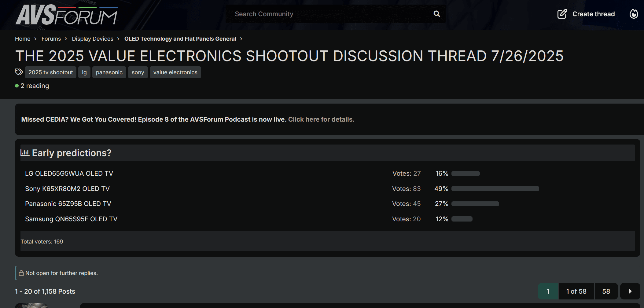The image size is (644, 308).
Task: Select the 'lg' tag
Action: (x=84, y=72)
